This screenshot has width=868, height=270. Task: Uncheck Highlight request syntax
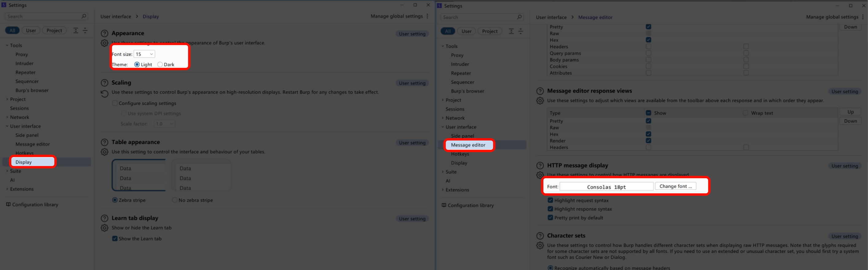pyautogui.click(x=550, y=200)
